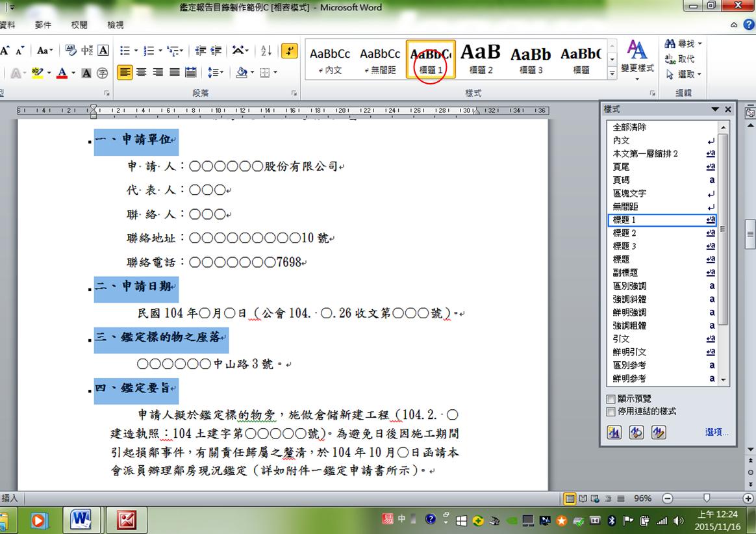Click the decrease indent icon
The height and width of the screenshot is (534, 756).
pos(200,51)
